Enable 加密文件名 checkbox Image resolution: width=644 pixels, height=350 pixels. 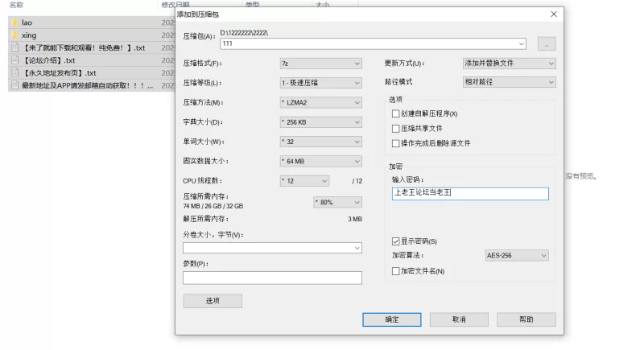point(395,271)
